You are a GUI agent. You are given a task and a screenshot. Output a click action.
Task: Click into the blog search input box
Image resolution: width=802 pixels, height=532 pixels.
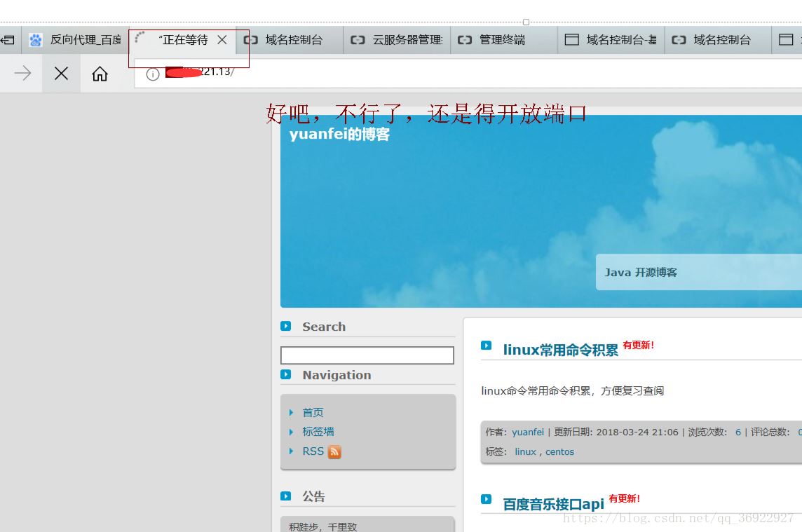point(367,355)
